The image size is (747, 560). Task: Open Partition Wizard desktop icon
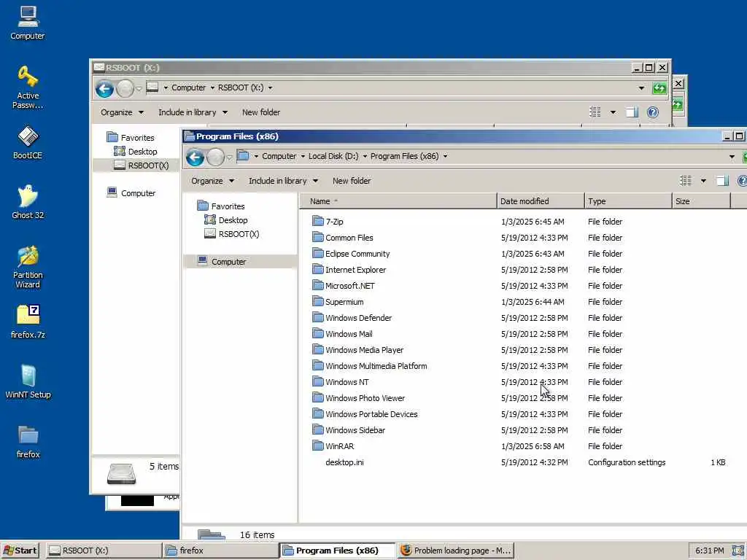[x=28, y=267]
